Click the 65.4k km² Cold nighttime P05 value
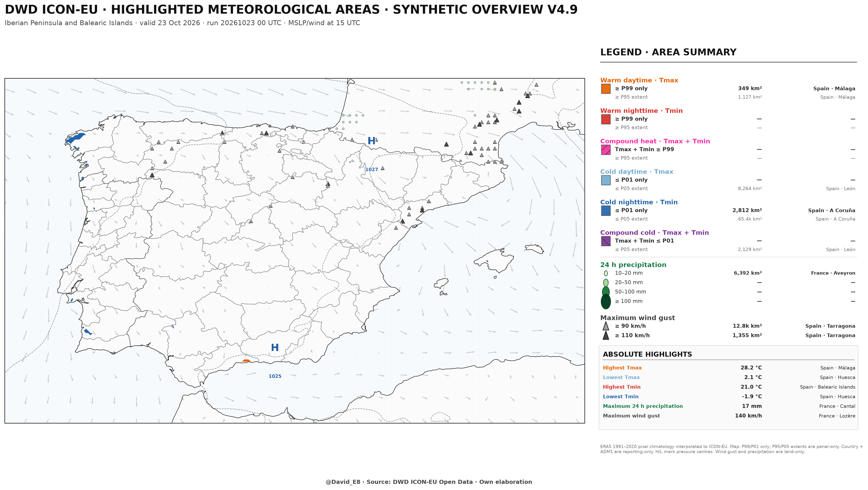This screenshot has width=868, height=490. tap(750, 219)
